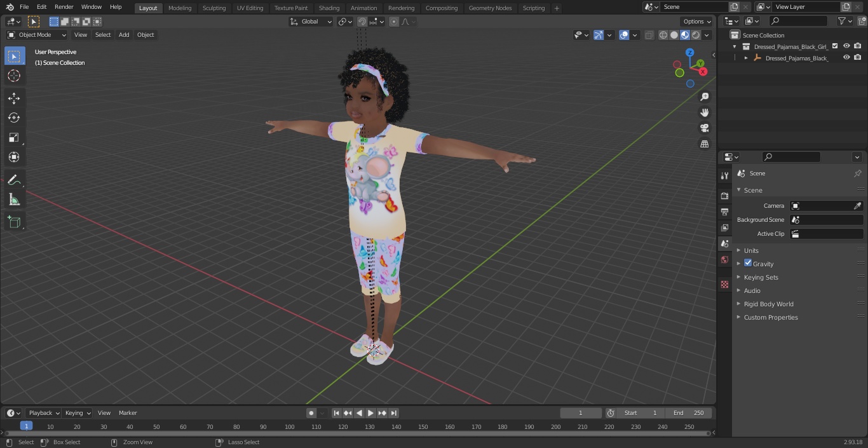
Task: Select the Rotate tool
Action: click(x=14, y=118)
